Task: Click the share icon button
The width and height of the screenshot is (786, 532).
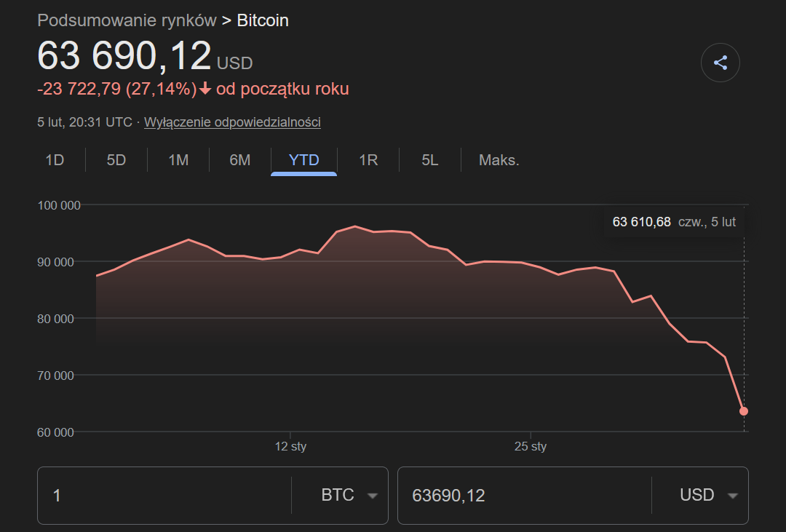Action: click(x=720, y=63)
